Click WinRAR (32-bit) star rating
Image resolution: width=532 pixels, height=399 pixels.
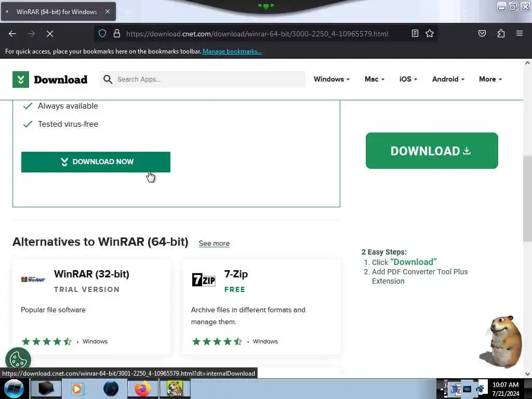tap(46, 341)
